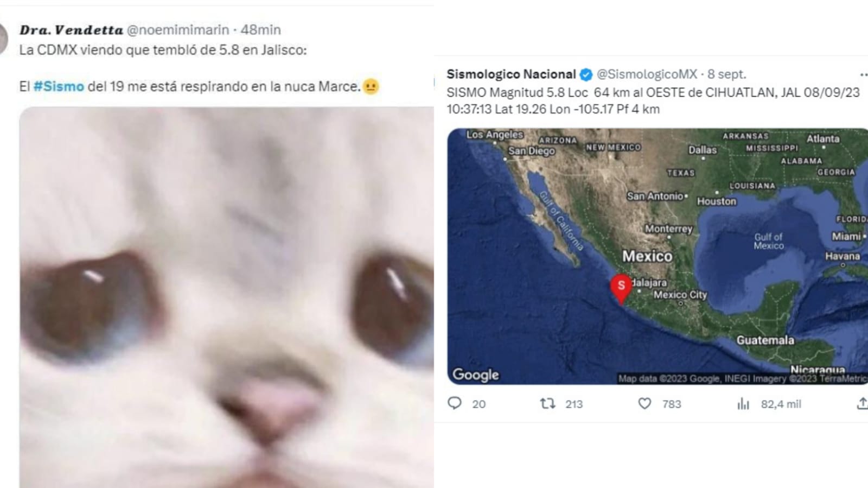Click the 48min timestamp

[x=260, y=30]
